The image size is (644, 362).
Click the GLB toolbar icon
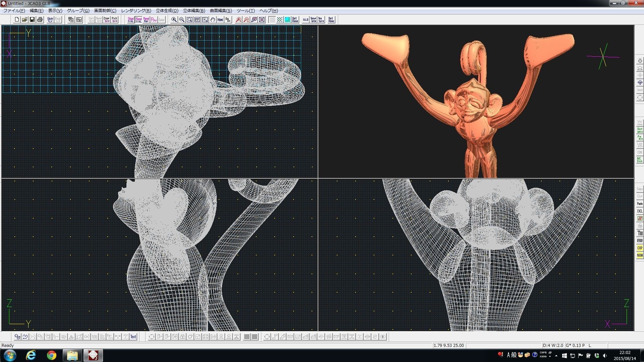tap(306, 20)
